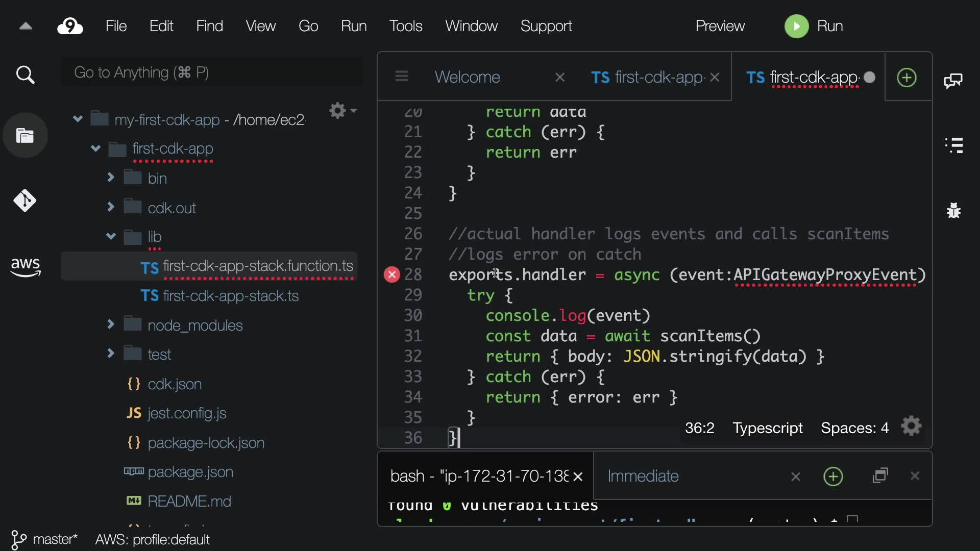Expand the node_modules folder

coord(111,324)
